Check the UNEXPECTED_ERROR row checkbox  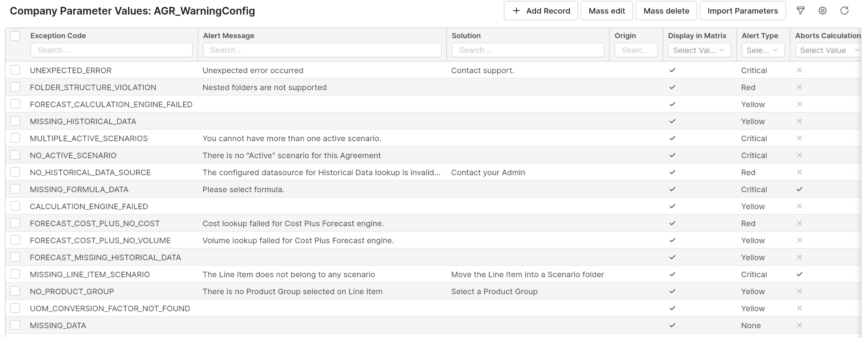tap(15, 70)
